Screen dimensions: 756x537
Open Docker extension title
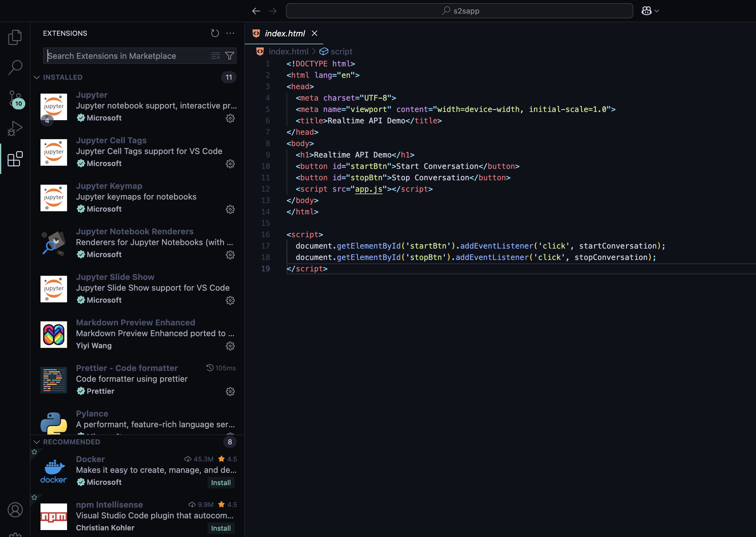point(90,459)
